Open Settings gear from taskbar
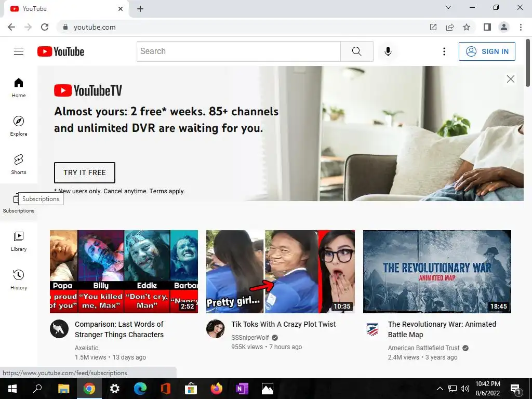The image size is (532, 399). (x=115, y=389)
